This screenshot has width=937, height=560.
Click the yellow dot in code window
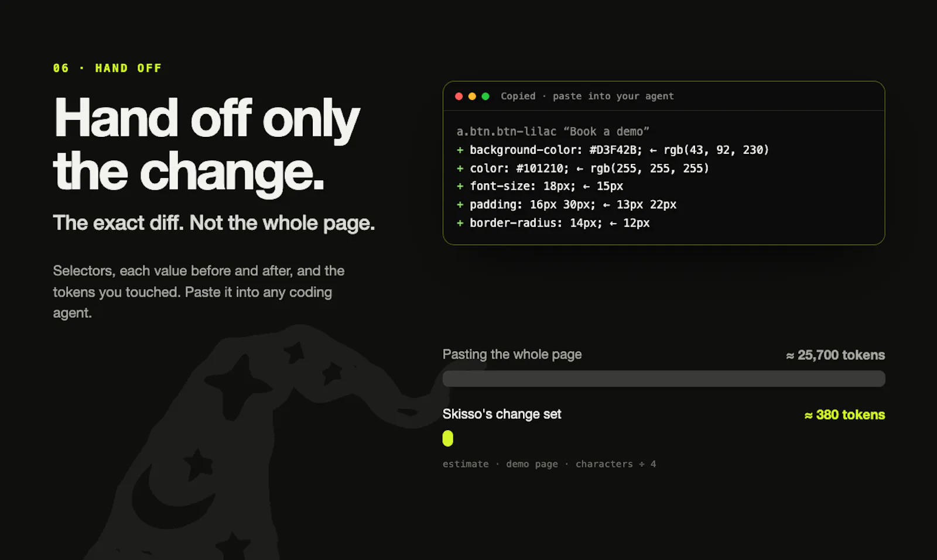pos(472,96)
